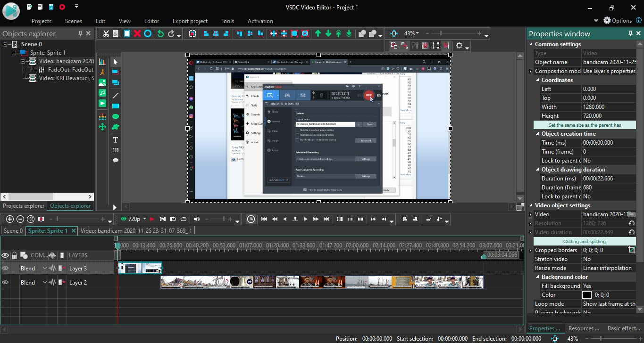Open the Tools menu
Viewport: 644px width, 343px height.
[227, 21]
